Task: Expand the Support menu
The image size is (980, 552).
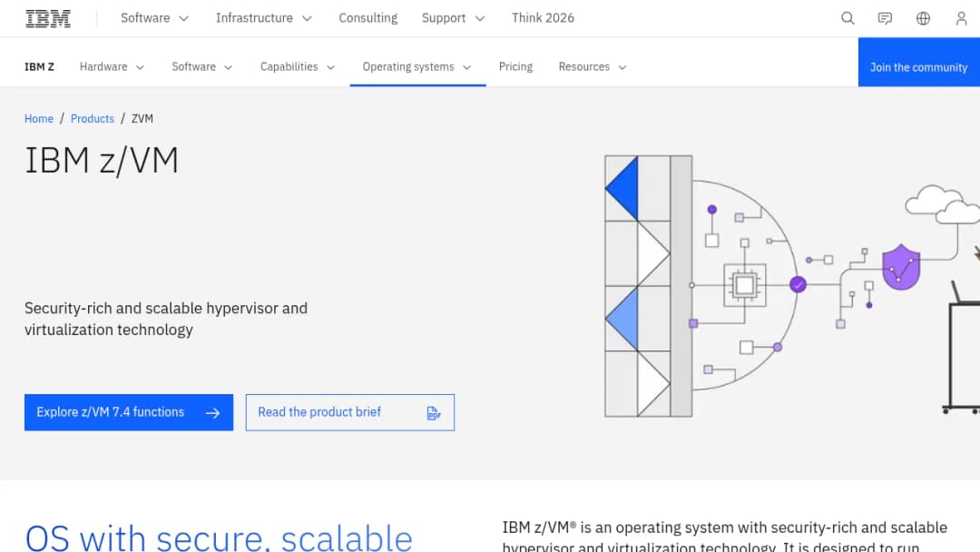Action: tap(453, 18)
